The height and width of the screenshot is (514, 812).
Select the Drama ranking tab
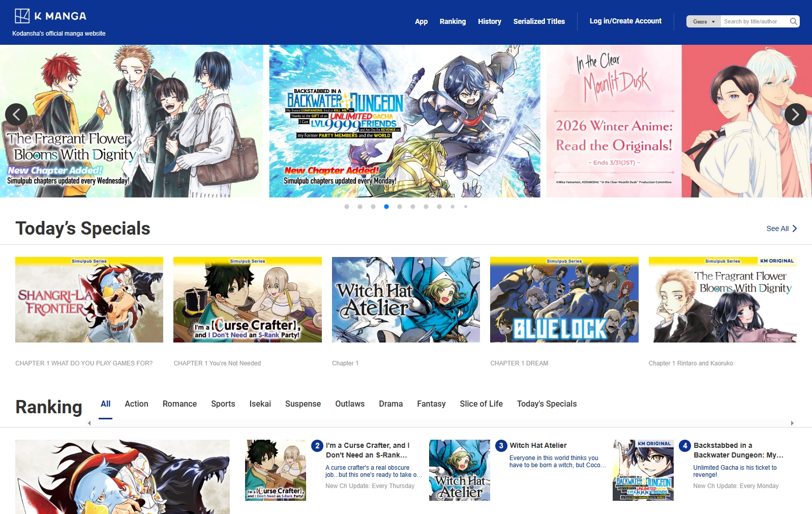390,404
